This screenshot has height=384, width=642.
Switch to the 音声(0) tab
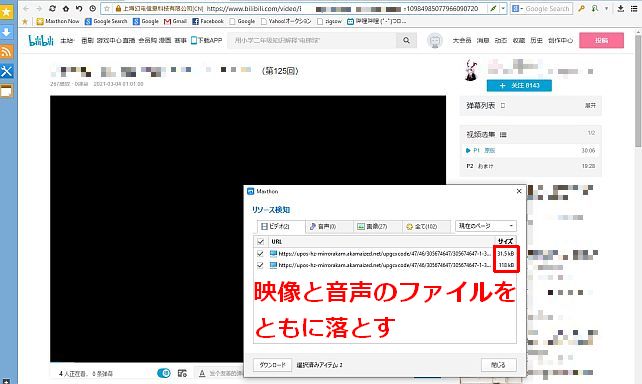(329, 226)
